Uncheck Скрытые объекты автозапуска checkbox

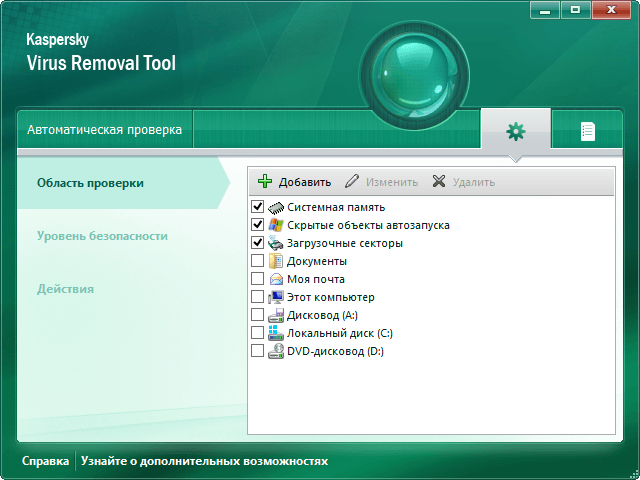pyautogui.click(x=257, y=224)
